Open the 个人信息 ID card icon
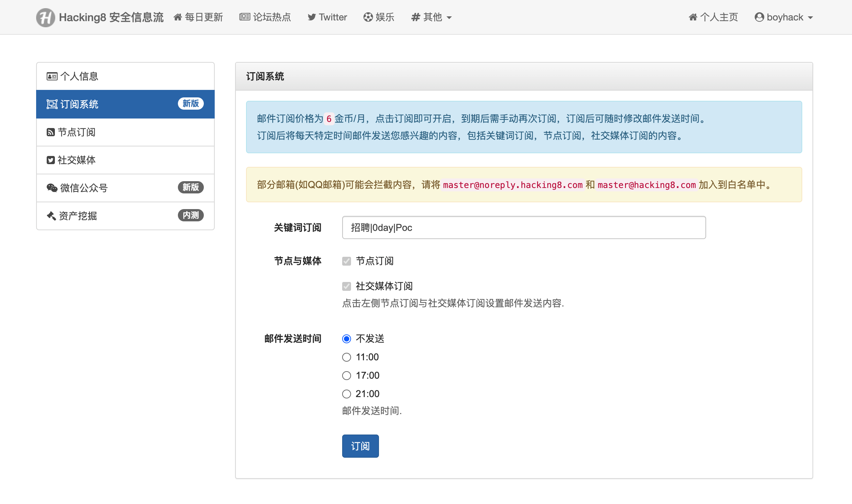 52,76
